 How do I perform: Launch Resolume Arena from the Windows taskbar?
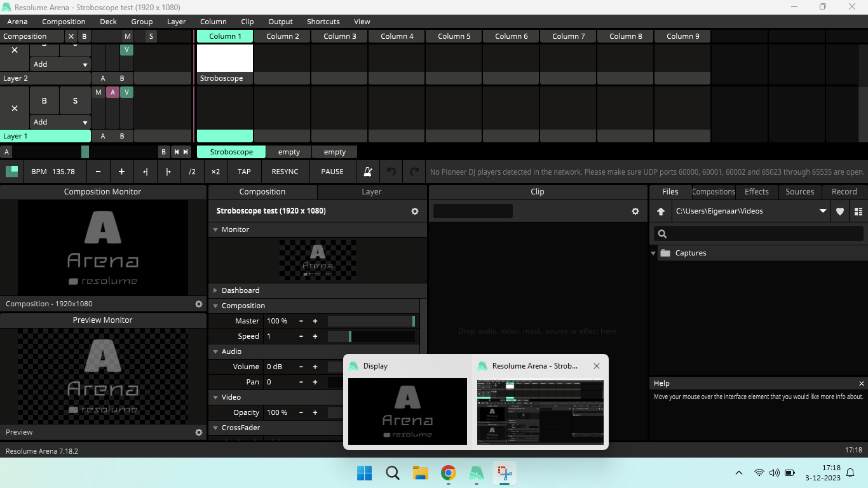[476, 473]
